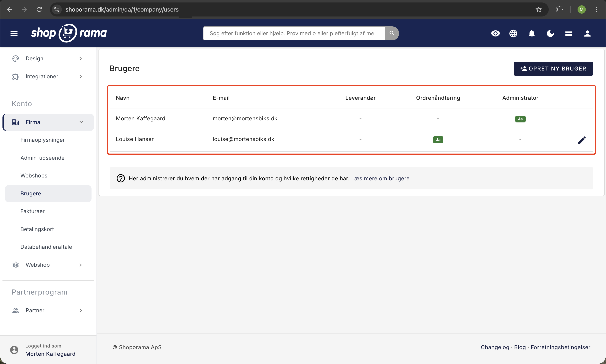Open Databehandleraftale menu item
The height and width of the screenshot is (364, 606).
tap(46, 247)
